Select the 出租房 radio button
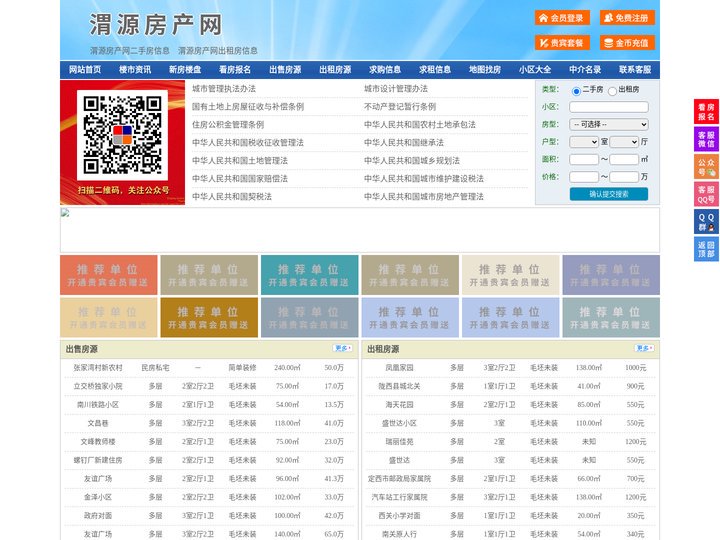This screenshot has height=540, width=720. tap(612, 91)
